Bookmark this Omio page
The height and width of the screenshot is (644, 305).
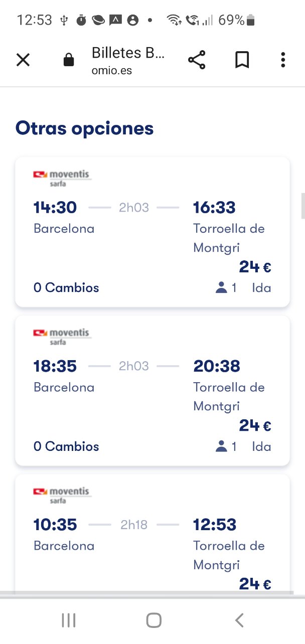point(242,60)
